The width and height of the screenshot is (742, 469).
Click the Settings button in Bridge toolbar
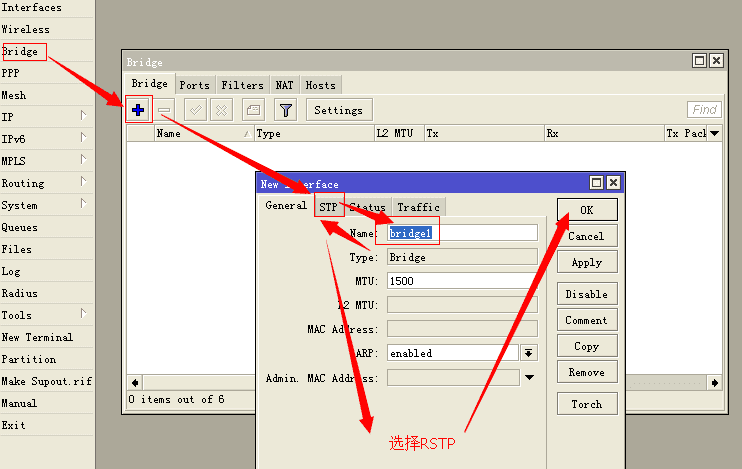point(339,110)
